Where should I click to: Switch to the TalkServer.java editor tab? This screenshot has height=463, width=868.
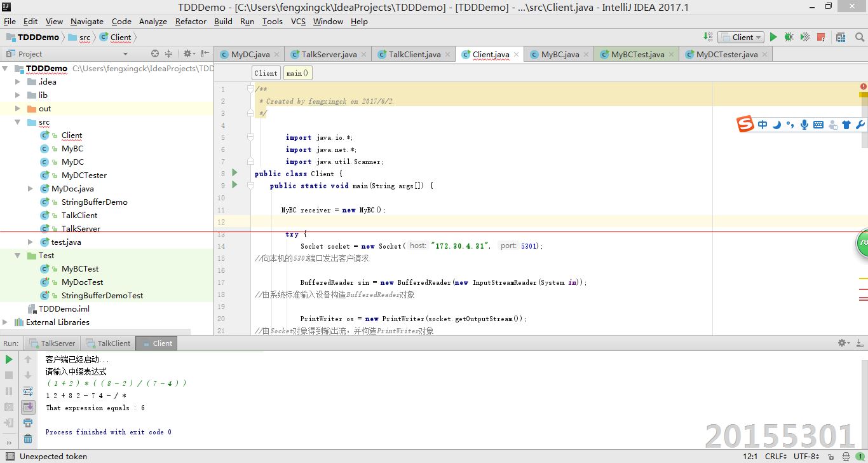coord(328,54)
